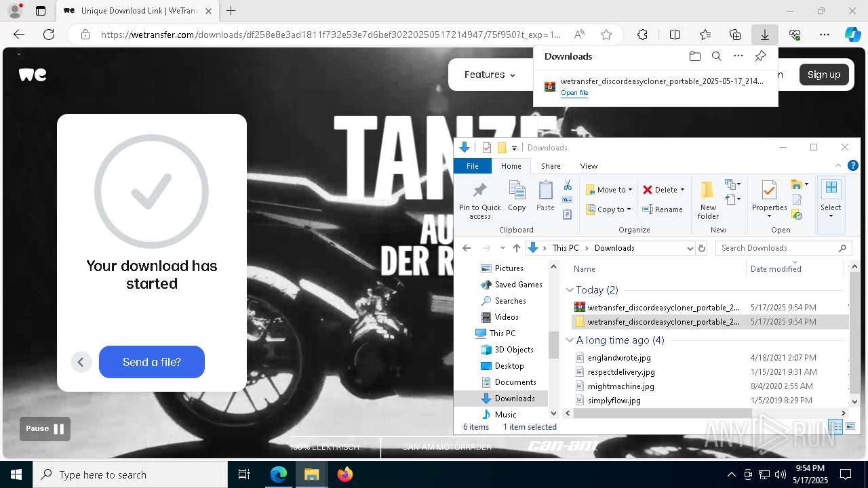This screenshot has width=868, height=488.
Task: Switch Explorer to details view
Action: pyautogui.click(x=836, y=426)
